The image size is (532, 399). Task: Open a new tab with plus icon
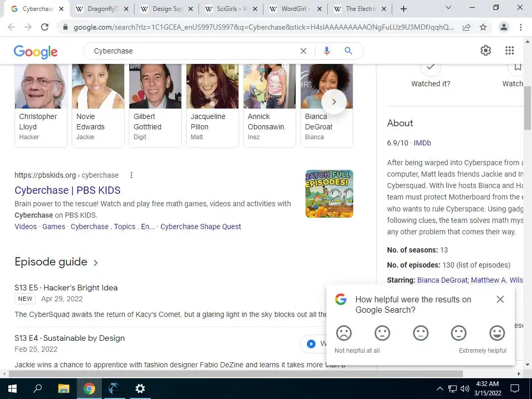coord(403,9)
